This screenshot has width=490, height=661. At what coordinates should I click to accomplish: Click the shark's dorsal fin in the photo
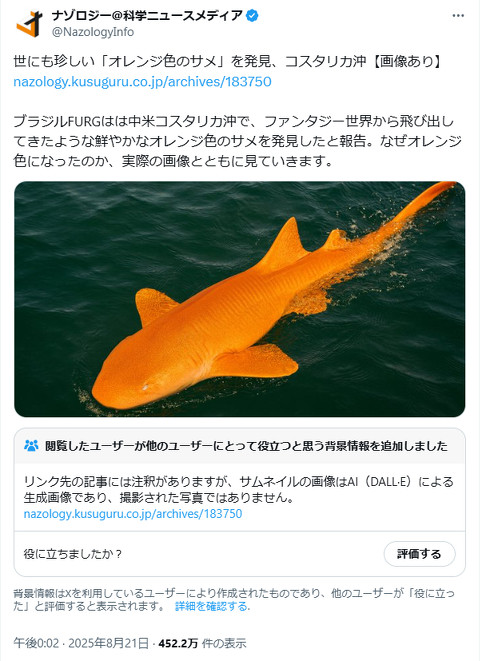coord(286,245)
